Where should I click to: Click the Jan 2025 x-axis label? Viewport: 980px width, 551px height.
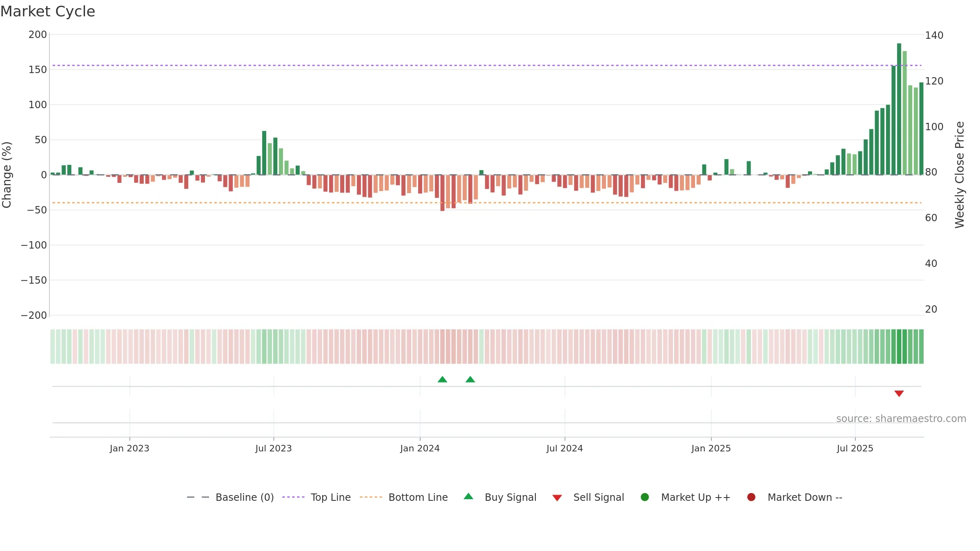(x=711, y=448)
